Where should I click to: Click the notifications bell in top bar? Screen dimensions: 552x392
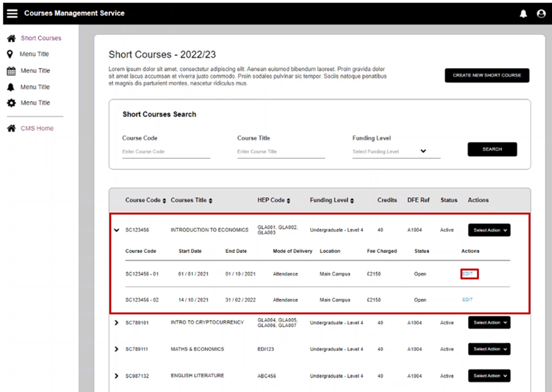click(x=523, y=14)
